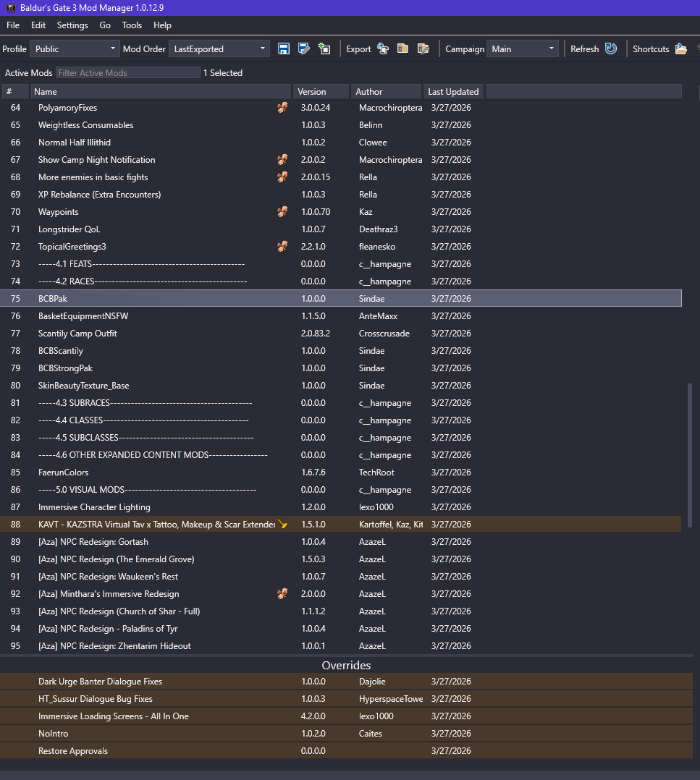Viewport: 700px width, 780px height.
Task: Click the circular Refresh arrow icon
Action: [611, 48]
